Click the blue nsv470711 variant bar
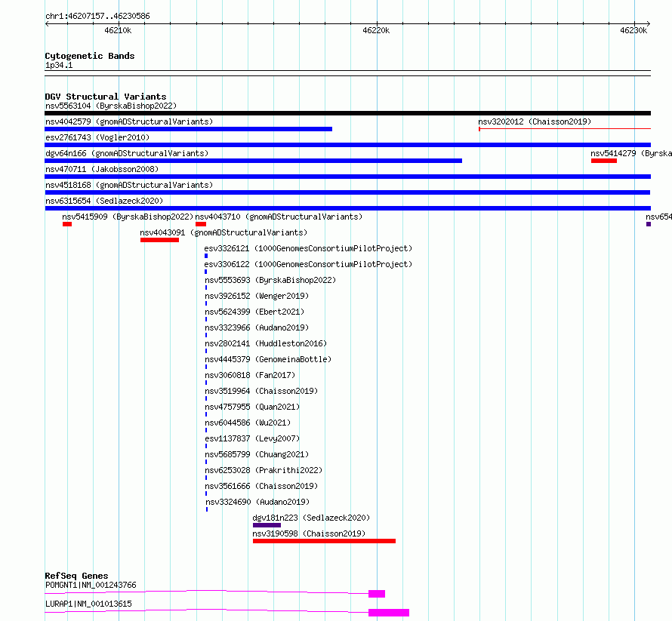 click(347, 177)
